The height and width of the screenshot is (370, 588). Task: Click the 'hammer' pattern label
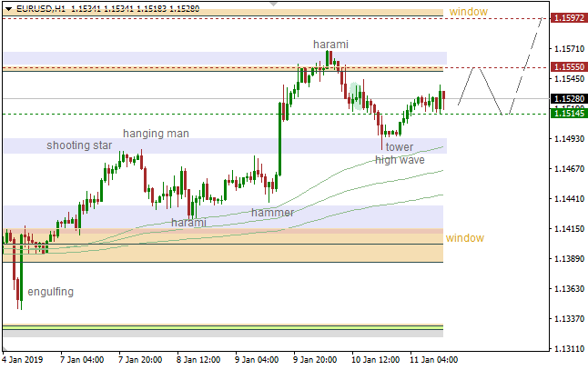pos(272,213)
